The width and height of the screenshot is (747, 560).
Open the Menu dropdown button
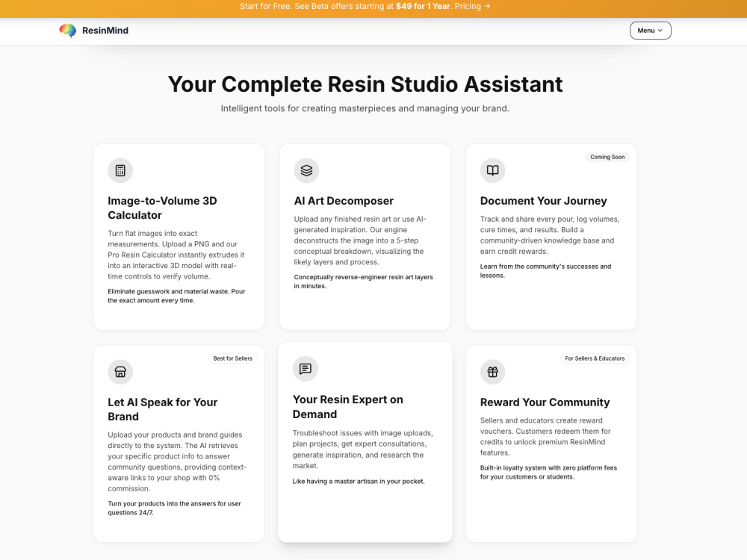(x=651, y=31)
